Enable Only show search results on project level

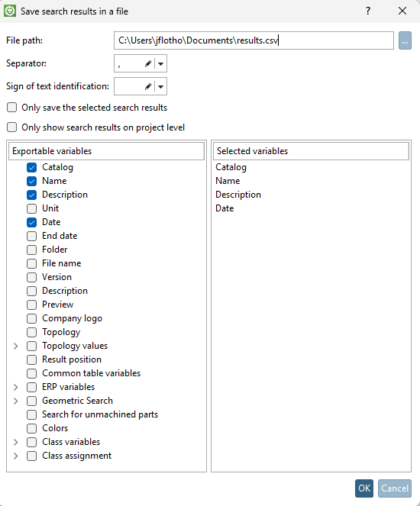coord(12,127)
